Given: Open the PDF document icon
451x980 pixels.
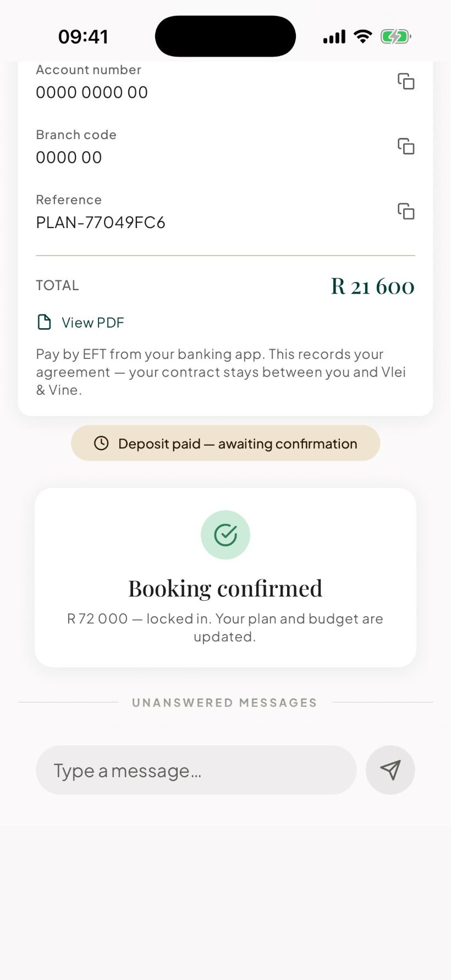Looking at the screenshot, I should tap(44, 322).
